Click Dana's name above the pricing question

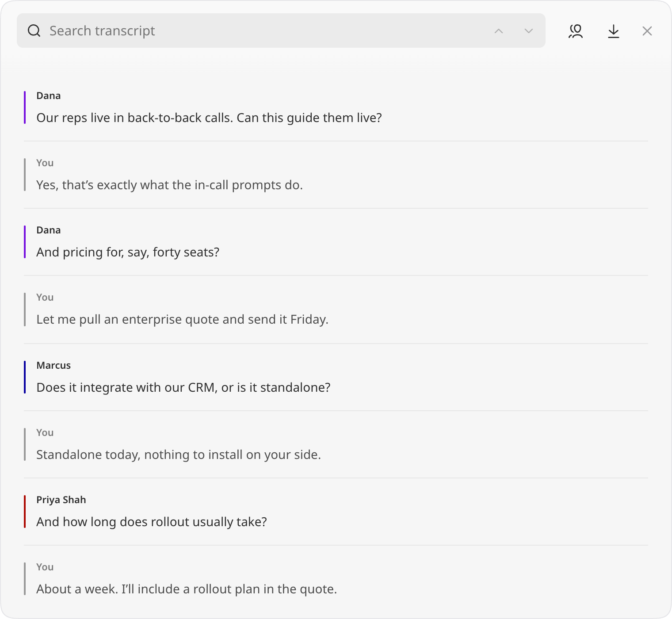pos(49,230)
